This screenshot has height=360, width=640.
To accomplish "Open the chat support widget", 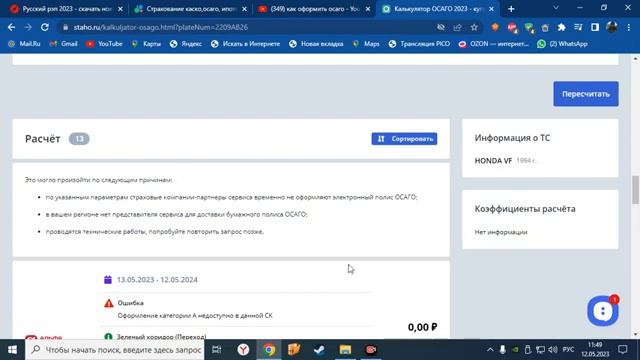I will [602, 311].
